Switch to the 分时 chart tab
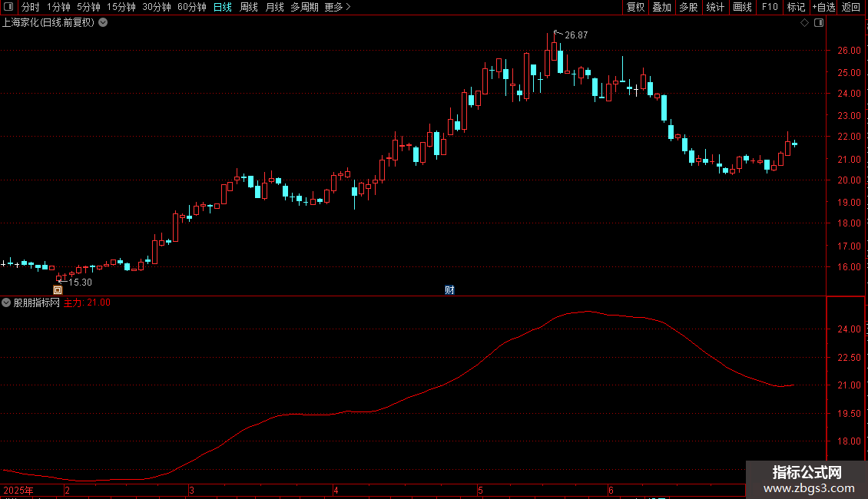Screen dimensions: 868x499 [x=31, y=7]
